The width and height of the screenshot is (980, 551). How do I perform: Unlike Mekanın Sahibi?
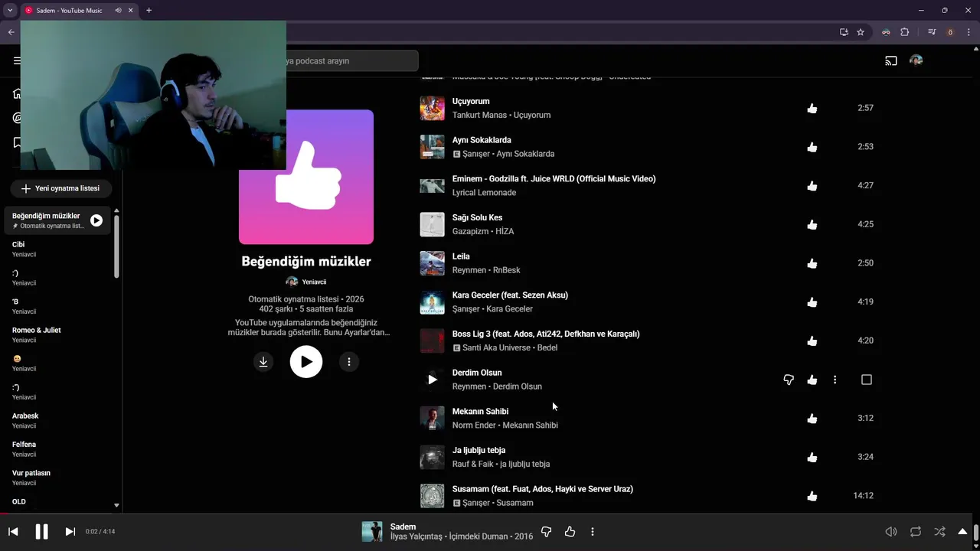[812, 419]
